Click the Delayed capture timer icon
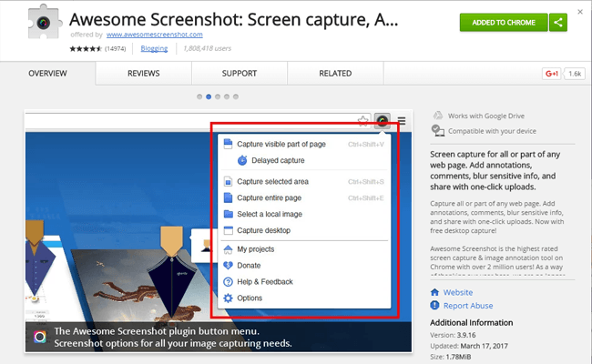Viewport: 592px width, 364px height. pyautogui.click(x=242, y=160)
